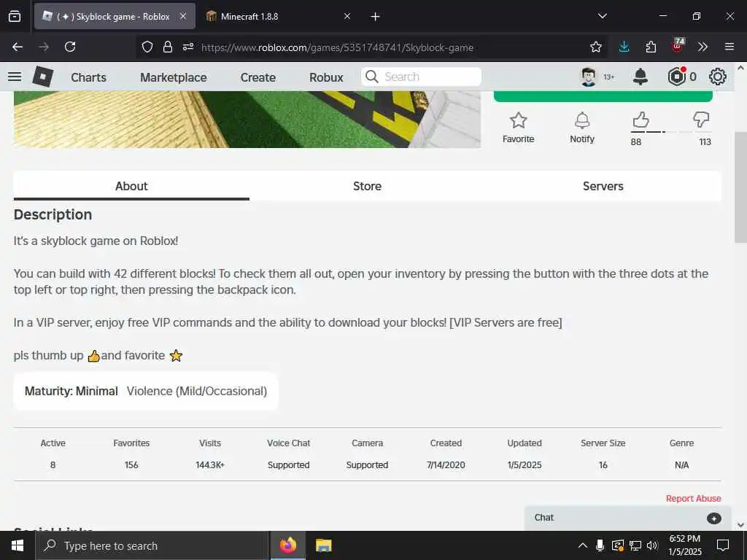Open the Marketplace menu item
Screen dimensions: 747x560
[174, 77]
